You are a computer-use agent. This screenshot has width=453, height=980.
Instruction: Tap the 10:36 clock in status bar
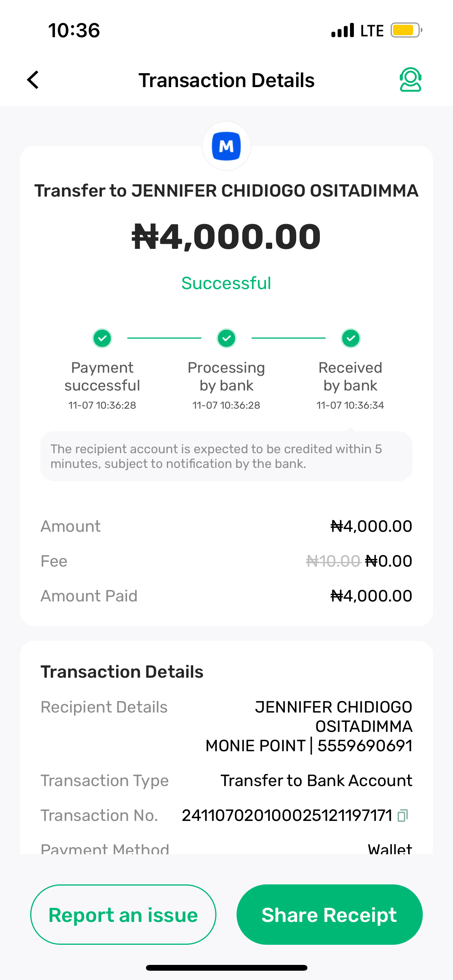tap(74, 31)
